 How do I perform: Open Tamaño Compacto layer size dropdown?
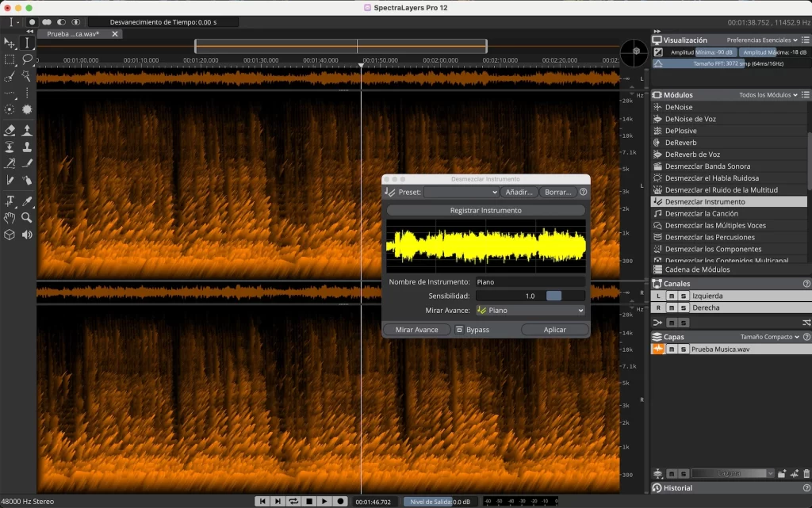(x=769, y=337)
